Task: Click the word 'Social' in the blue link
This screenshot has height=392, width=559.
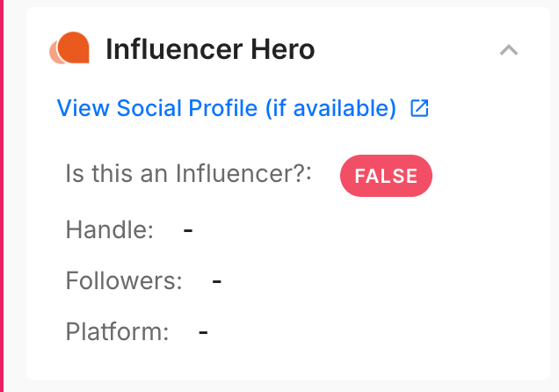Action: (143, 108)
